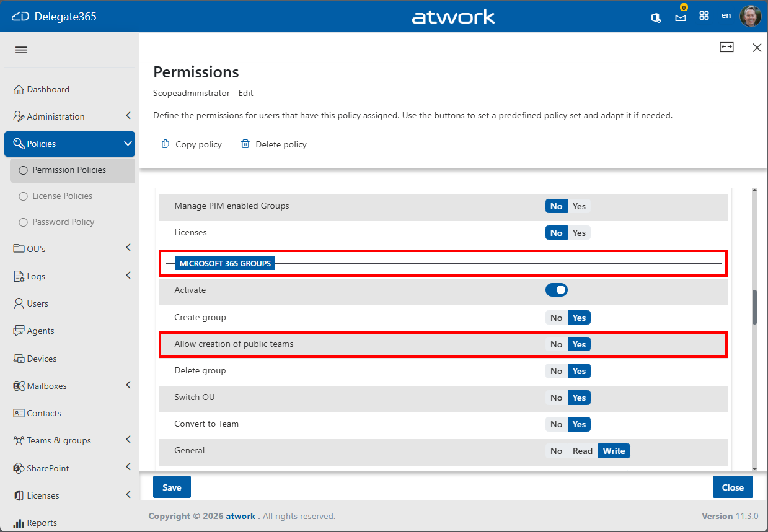Expand the SharePoint menu chevron
This screenshot has width=768, height=532.
tap(128, 466)
